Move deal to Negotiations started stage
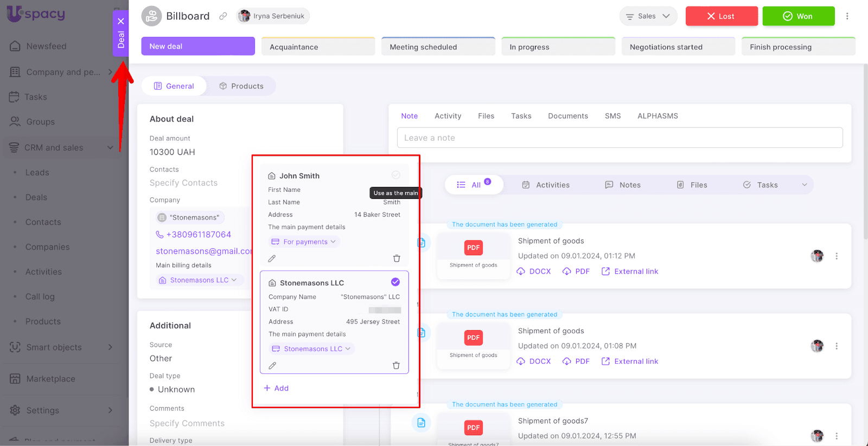Viewport: 868px width, 446px height. coord(678,47)
